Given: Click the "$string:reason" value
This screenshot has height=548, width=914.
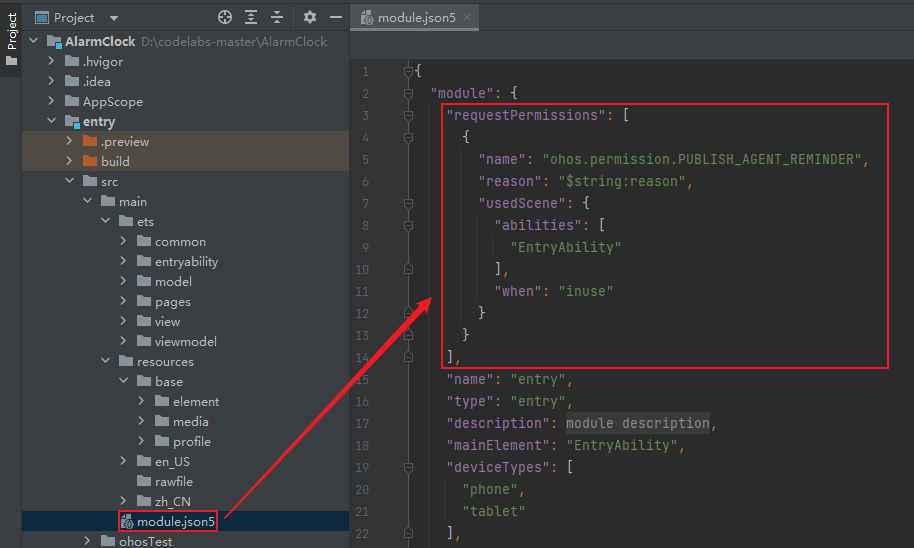Looking at the screenshot, I should (622, 181).
